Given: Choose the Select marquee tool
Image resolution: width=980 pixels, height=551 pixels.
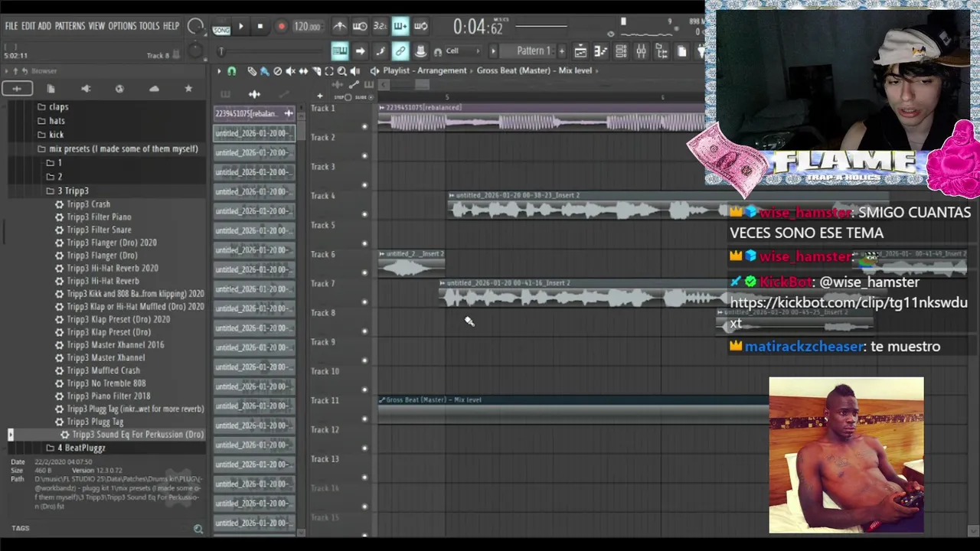Looking at the screenshot, I should 329,70.
